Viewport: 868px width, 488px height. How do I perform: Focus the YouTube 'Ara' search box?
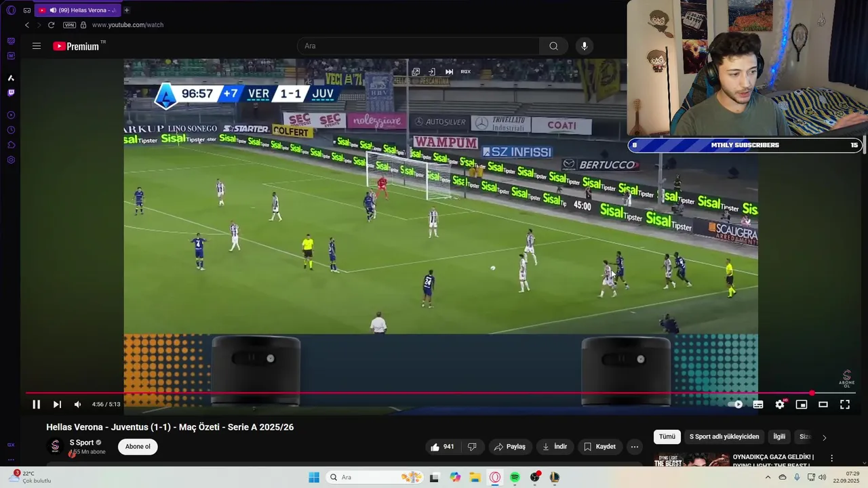(418, 46)
